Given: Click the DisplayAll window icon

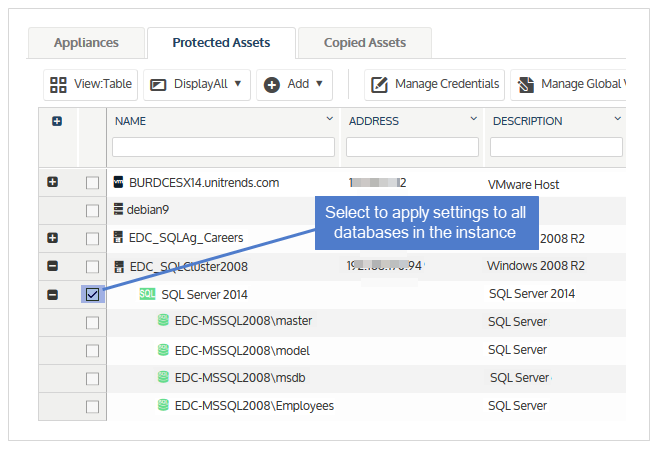Looking at the screenshot, I should click(158, 85).
